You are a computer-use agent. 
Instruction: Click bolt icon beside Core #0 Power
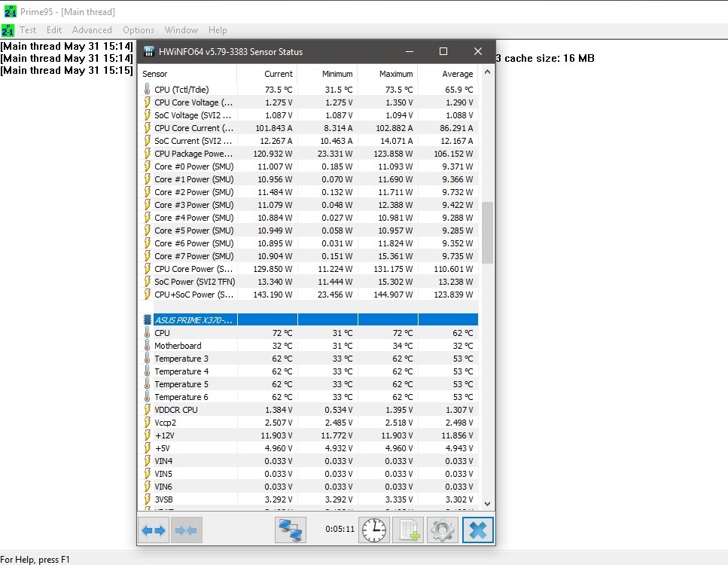(x=147, y=166)
